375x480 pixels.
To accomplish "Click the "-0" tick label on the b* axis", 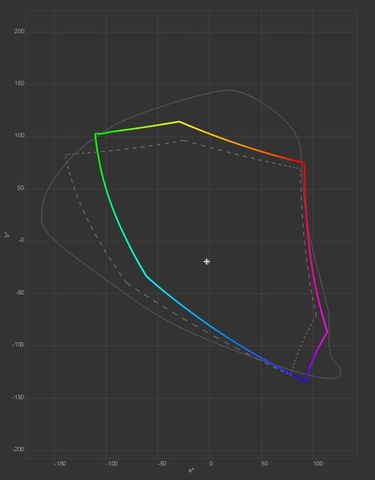I will [x=21, y=240].
